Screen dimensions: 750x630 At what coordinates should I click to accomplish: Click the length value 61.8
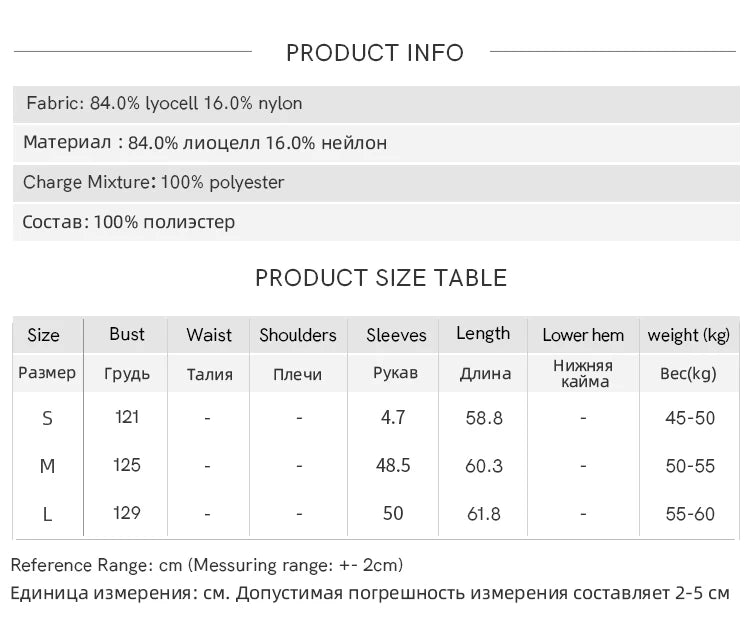(484, 514)
